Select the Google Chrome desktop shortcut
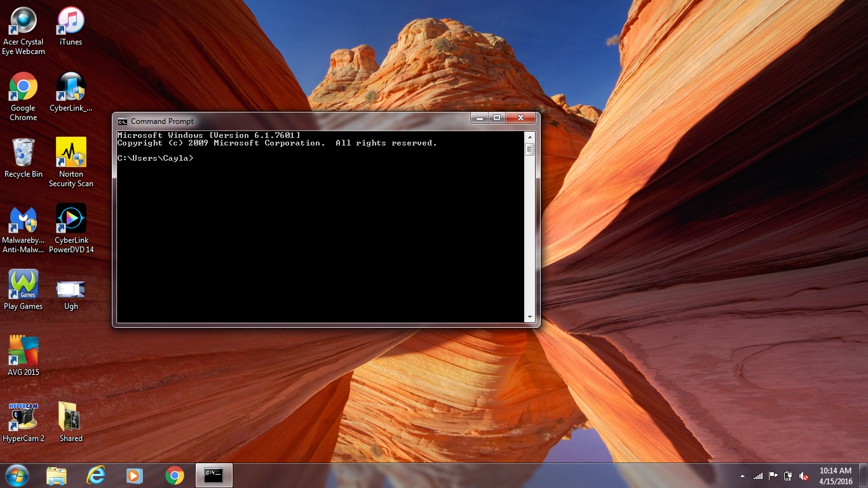868x488 pixels. click(24, 97)
